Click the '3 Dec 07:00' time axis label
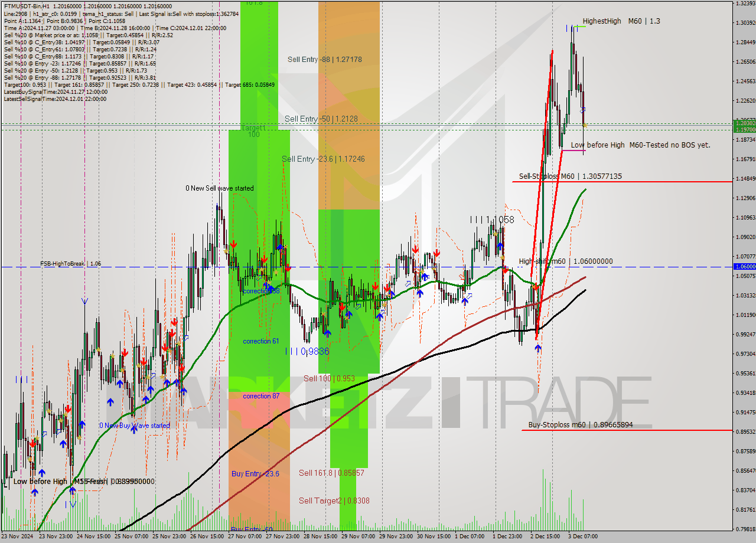Image resolution: width=756 pixels, height=543 pixels. click(x=584, y=537)
